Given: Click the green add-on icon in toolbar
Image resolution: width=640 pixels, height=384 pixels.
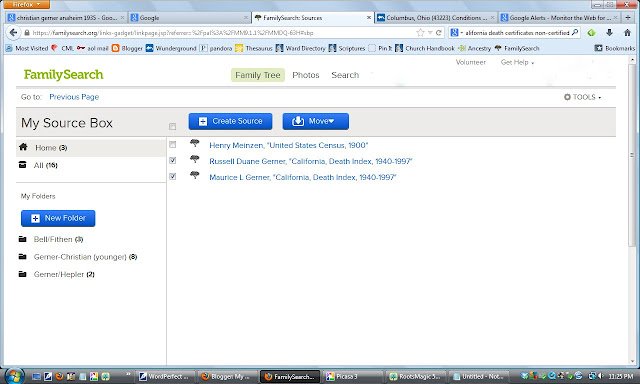Looking at the screenshot, I should click(591, 33).
